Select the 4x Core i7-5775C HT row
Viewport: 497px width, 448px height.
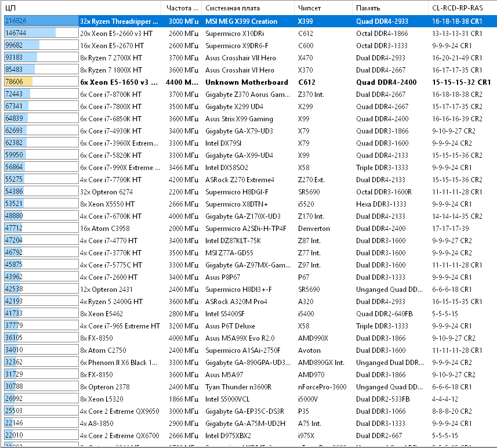tap(251, 265)
